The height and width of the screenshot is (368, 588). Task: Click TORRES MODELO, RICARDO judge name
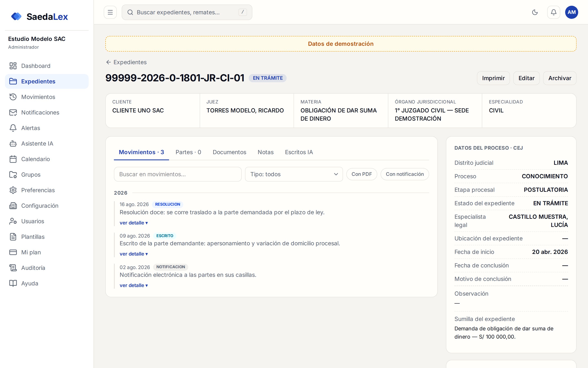tap(245, 110)
